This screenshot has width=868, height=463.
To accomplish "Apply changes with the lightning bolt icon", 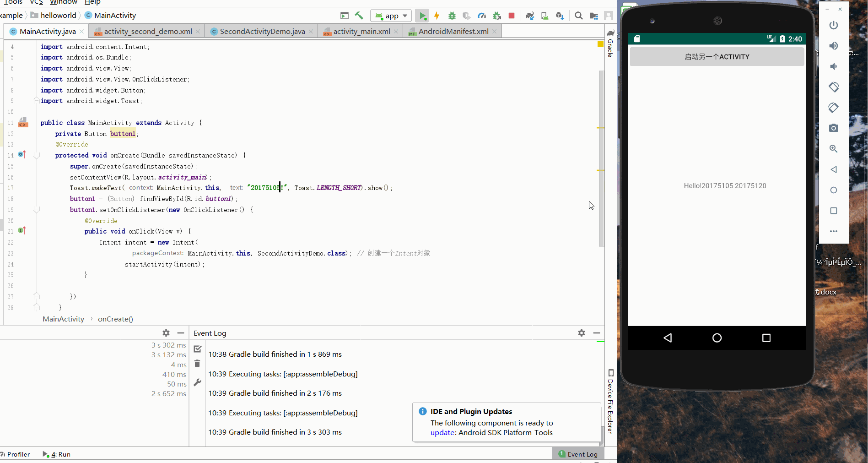I will [x=437, y=16].
